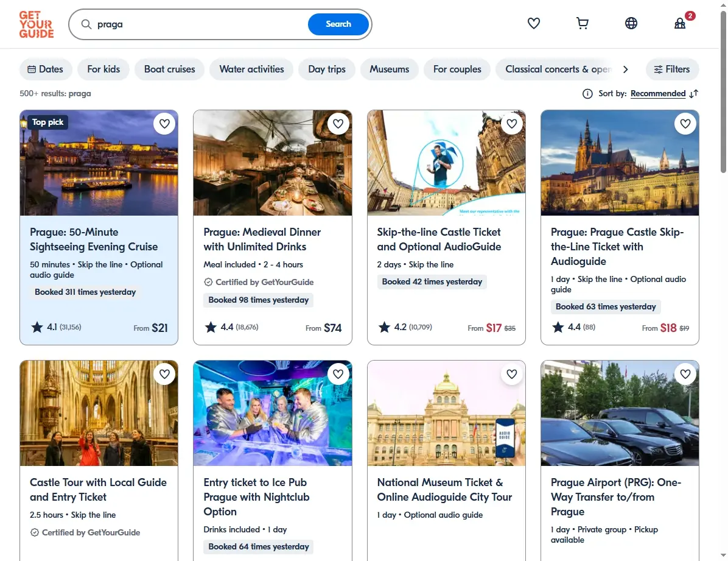Click the National Museum building photo
The height and width of the screenshot is (561, 728).
pos(446,413)
